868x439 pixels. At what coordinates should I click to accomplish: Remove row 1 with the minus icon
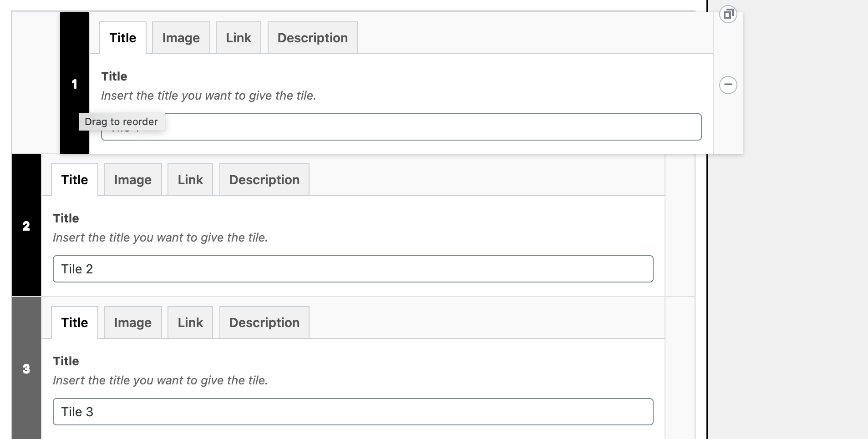tap(728, 85)
